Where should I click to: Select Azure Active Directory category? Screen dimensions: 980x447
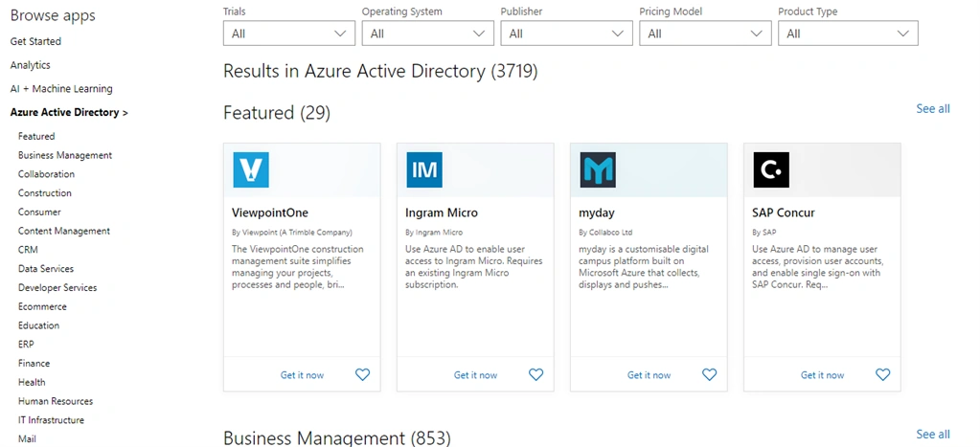point(69,112)
